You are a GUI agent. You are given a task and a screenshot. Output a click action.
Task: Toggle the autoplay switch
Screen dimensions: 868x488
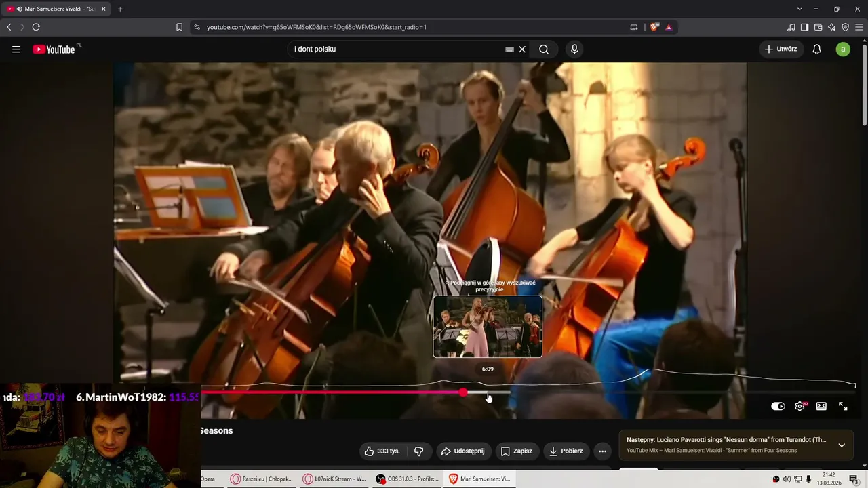778,406
